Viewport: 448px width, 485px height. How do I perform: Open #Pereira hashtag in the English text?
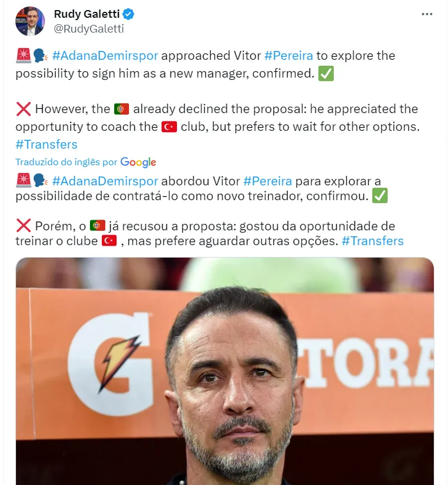288,56
